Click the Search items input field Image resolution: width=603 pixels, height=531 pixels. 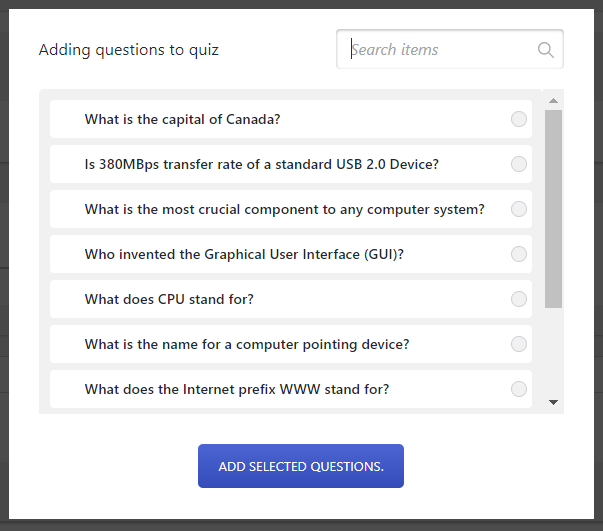[x=440, y=50]
